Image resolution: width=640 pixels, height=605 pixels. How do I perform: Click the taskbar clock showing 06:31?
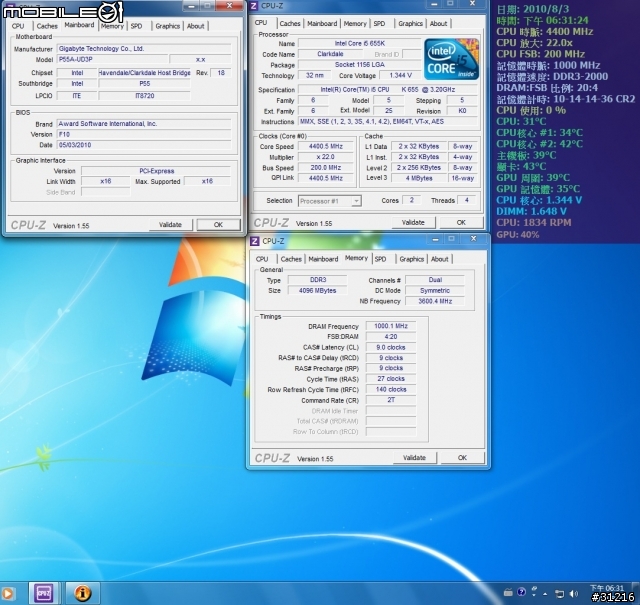607,588
